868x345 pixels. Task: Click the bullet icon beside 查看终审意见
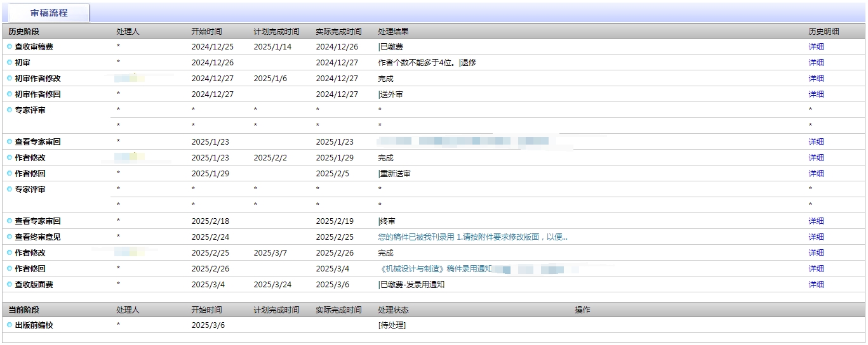click(x=10, y=237)
